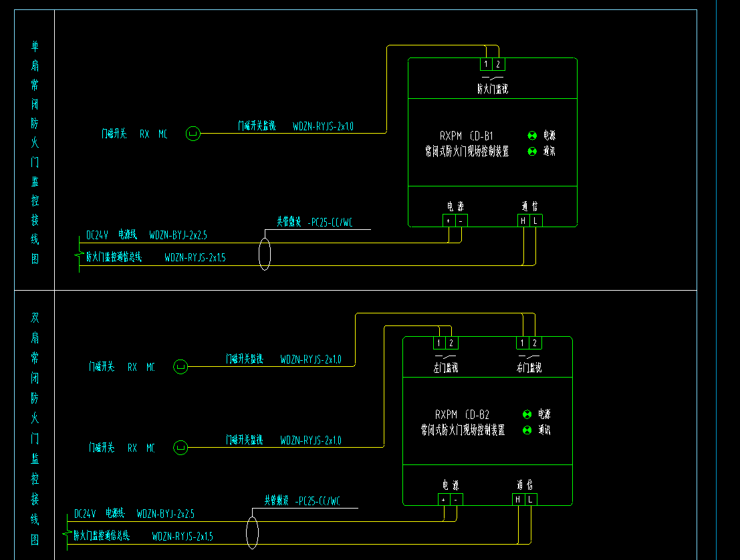Click the 通讯 indicator lamp on RXPM CD-B2
Screen dimensions: 740x560
[527, 430]
